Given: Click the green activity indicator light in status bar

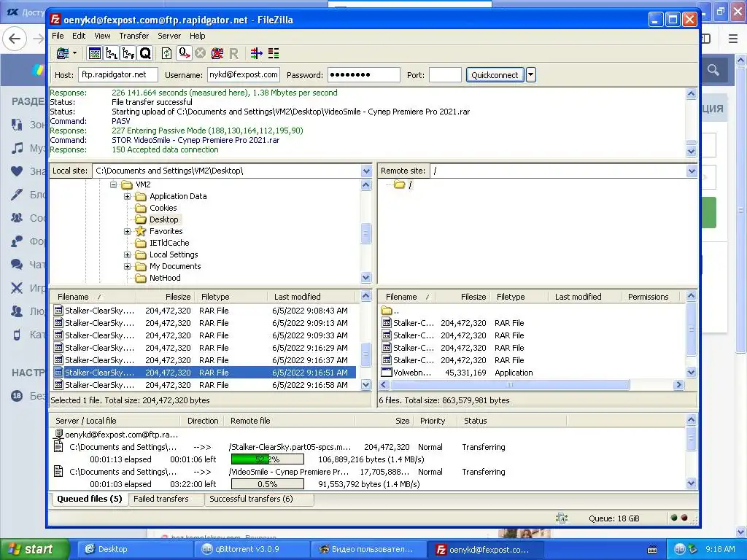Looking at the screenshot, I should click(x=673, y=518).
